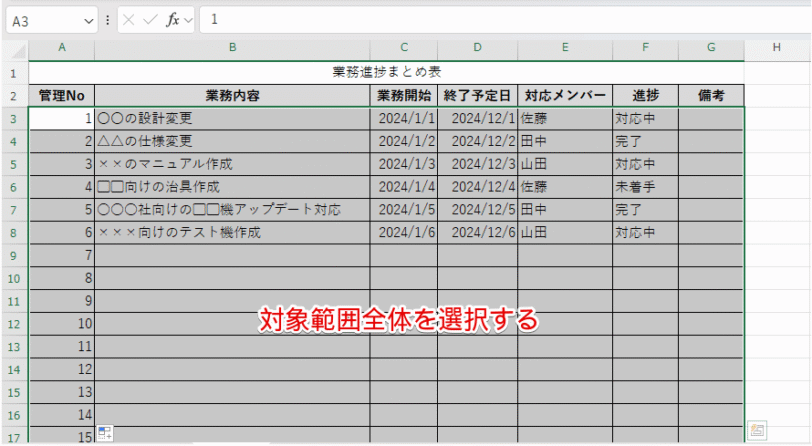The height and width of the screenshot is (446, 812).
Task: Click the 対応メンバー header cell
Action: (x=565, y=96)
